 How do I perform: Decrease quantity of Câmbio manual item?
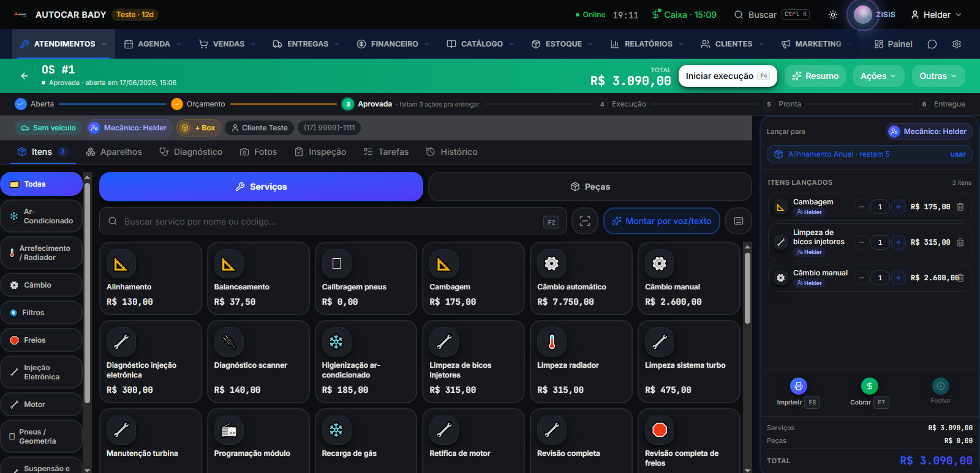coord(862,278)
